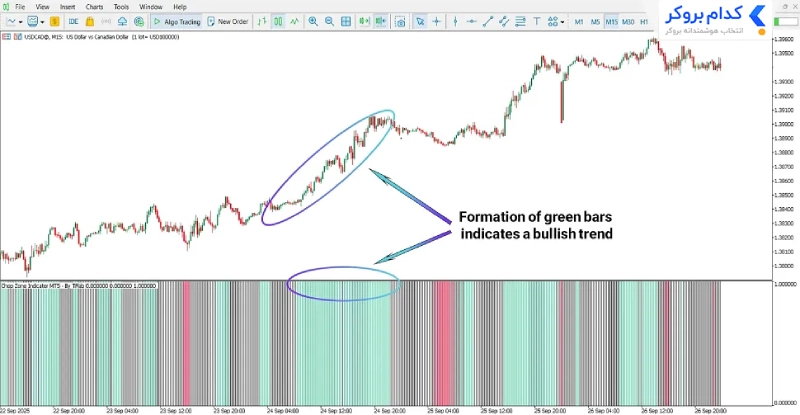The height and width of the screenshot is (415, 800).
Task: Select the trendline drawing tool
Action: [488, 21]
